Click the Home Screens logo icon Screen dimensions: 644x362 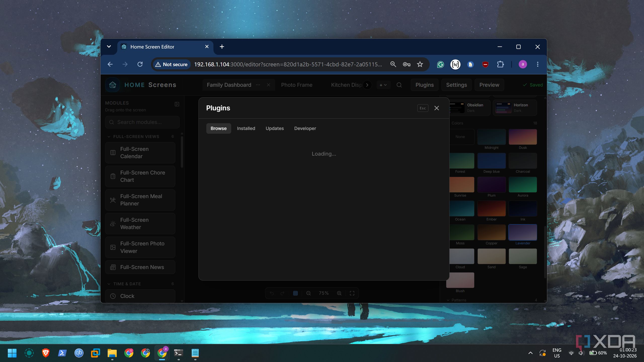point(112,85)
